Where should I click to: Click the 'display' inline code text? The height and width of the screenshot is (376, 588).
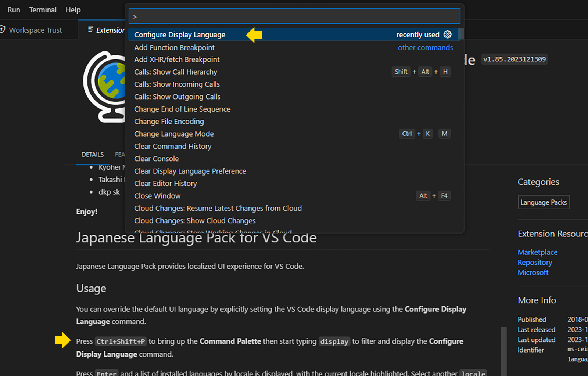[334, 341]
